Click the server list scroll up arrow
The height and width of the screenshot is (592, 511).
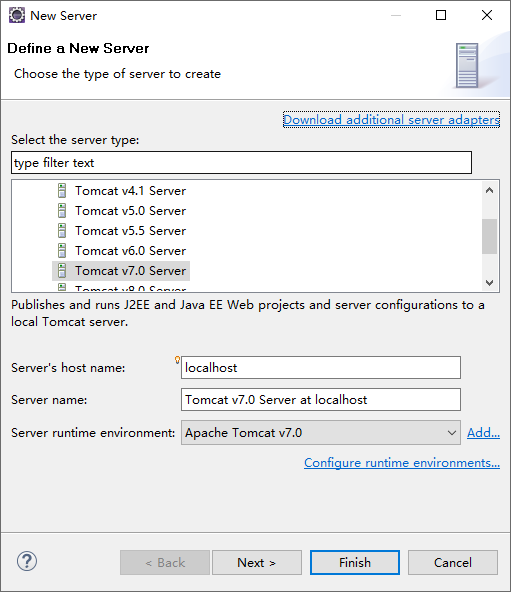coord(489,190)
